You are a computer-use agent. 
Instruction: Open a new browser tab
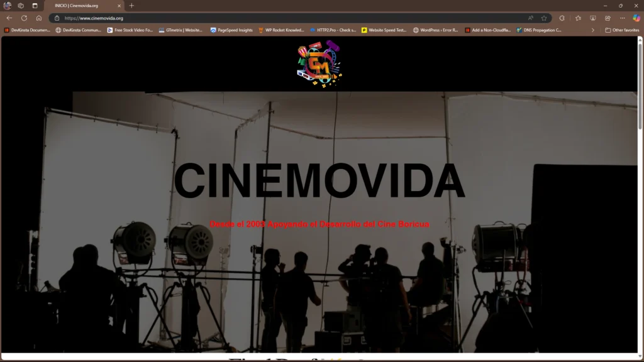[x=130, y=6]
